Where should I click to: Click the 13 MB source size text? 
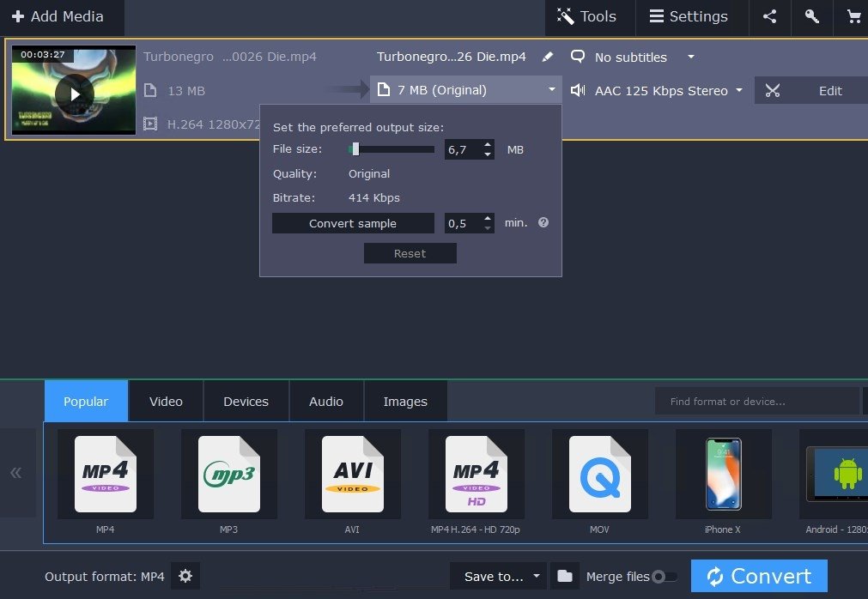[x=186, y=91]
